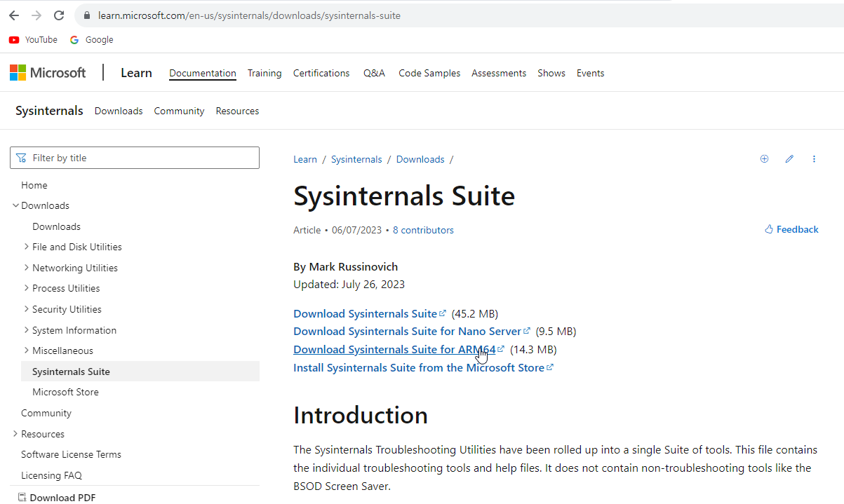Viewport: 844px width, 504px height.
Task: Download Sysinternals Suite for Nano Server
Action: point(412,331)
